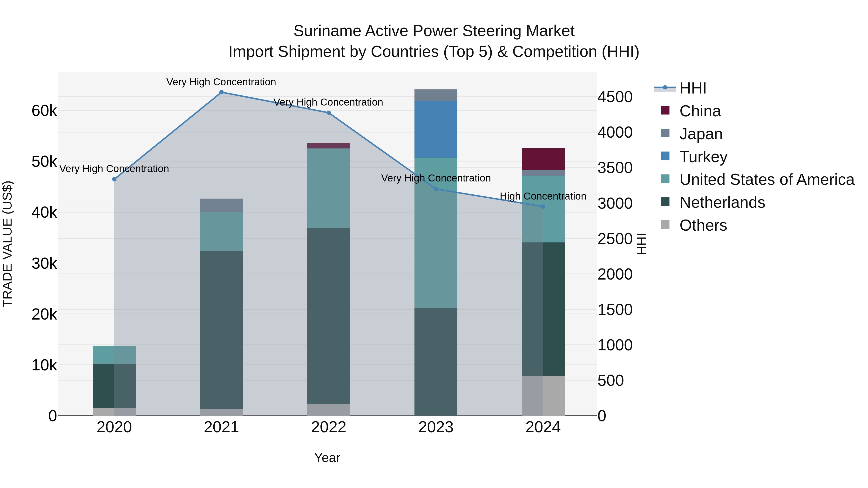Click the Others segment in 2024 bar
Screen dimensions: 868x488
point(543,396)
